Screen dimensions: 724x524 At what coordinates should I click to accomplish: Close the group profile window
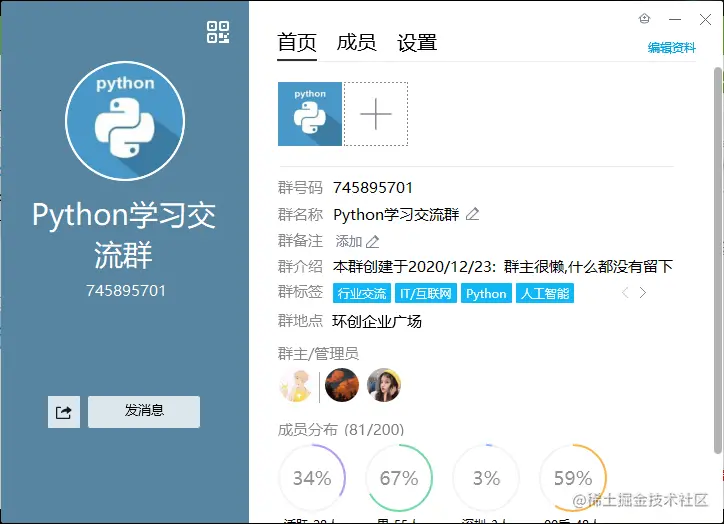click(x=705, y=19)
